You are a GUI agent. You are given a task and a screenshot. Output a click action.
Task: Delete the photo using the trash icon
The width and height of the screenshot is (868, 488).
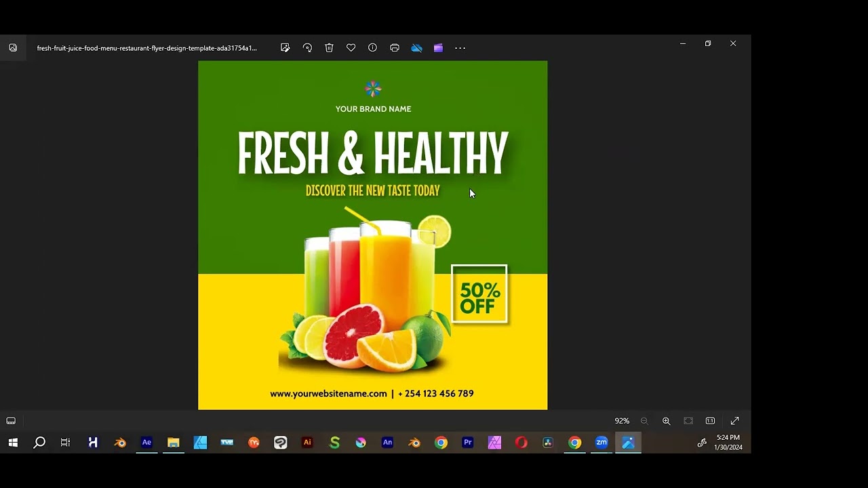(329, 48)
